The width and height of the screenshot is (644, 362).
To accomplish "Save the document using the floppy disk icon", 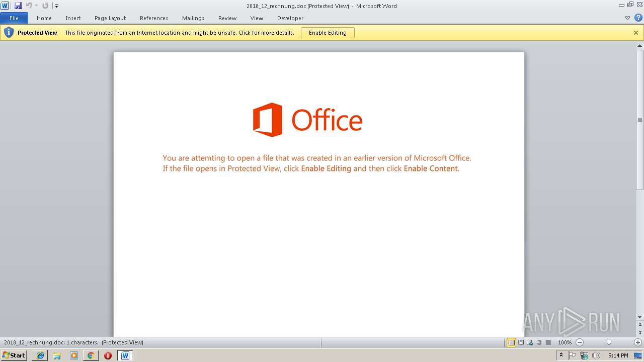I will (18, 6).
